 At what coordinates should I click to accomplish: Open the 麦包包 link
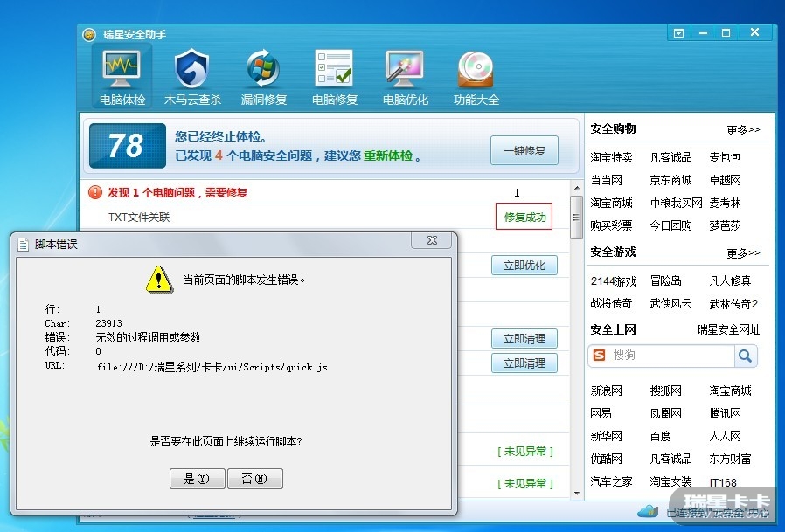pos(725,157)
